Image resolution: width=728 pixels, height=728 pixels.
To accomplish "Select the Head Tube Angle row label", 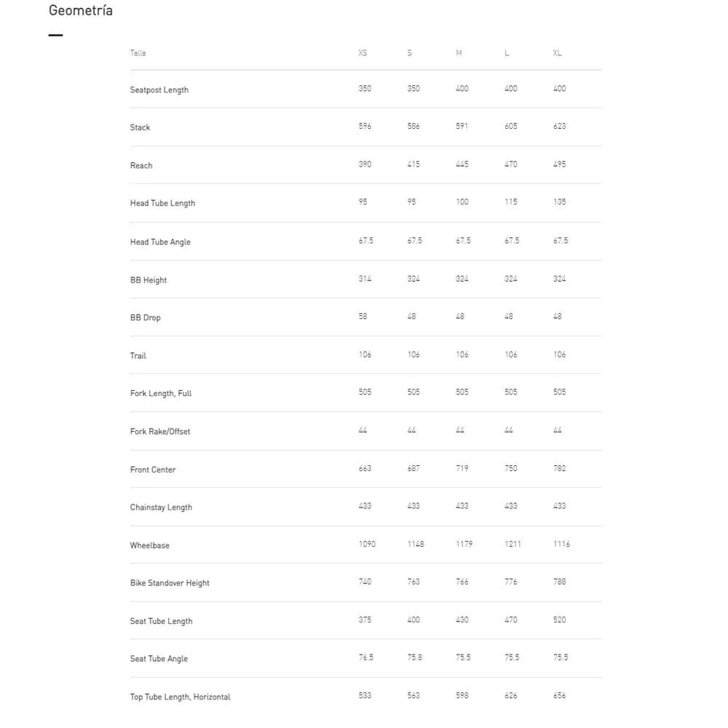I will point(160,242).
